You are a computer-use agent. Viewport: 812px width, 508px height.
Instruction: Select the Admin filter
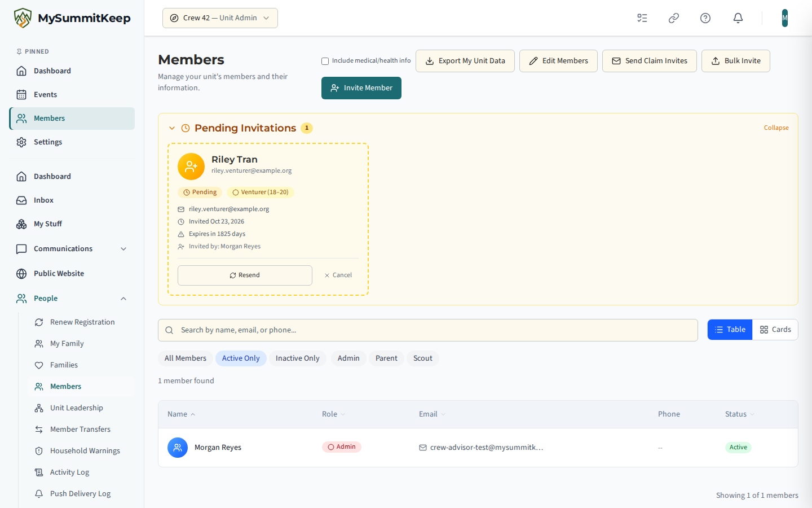coord(348,358)
